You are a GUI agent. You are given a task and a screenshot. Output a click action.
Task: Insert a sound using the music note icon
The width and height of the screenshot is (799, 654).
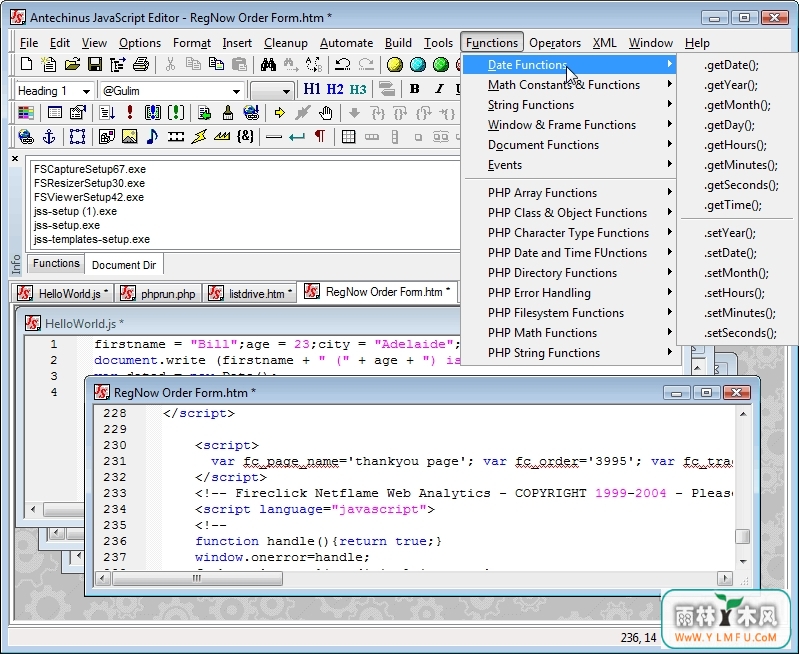(152, 137)
